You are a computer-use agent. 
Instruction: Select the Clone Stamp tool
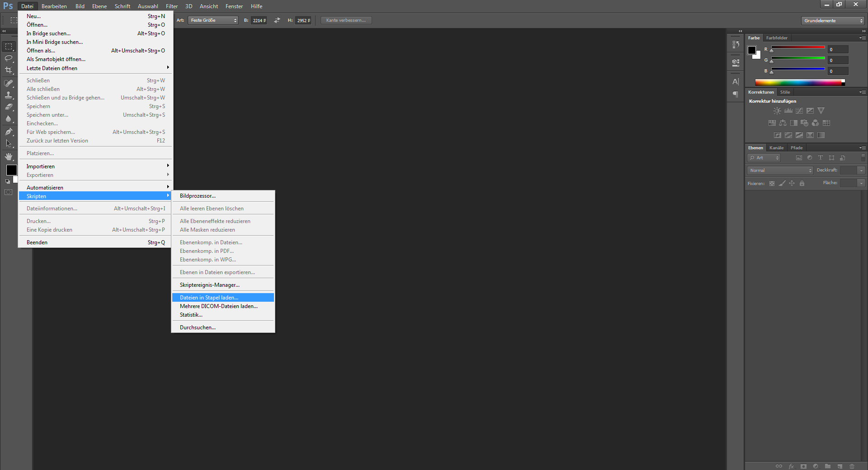click(9, 95)
